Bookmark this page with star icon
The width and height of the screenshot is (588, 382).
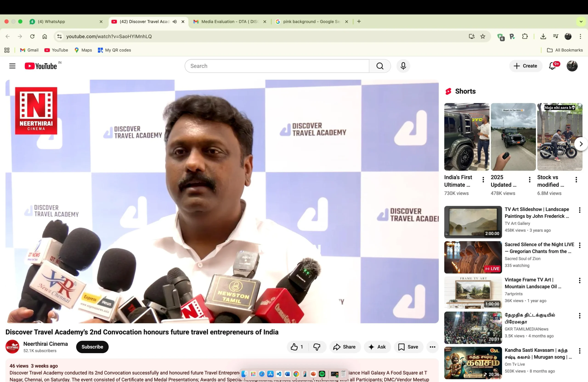pos(483,36)
